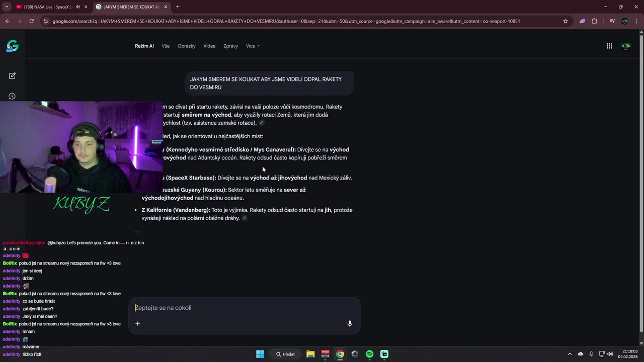Click the 'Zeptejte se na cokoli' input field
This screenshot has height=362, width=644.
tap(245, 308)
